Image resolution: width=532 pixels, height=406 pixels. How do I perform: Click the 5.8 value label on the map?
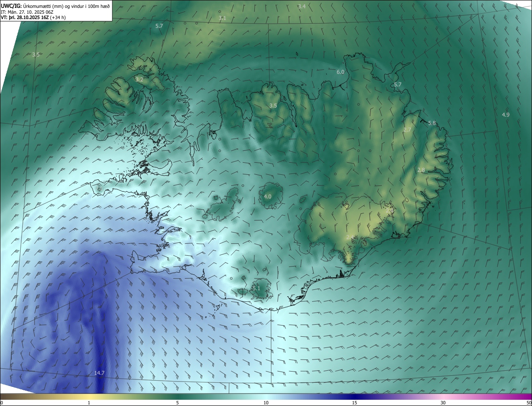point(432,123)
